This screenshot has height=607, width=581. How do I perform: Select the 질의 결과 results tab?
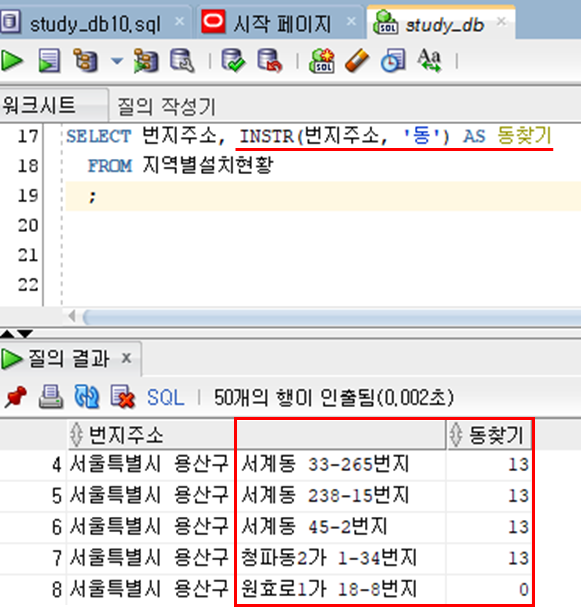[69, 358]
